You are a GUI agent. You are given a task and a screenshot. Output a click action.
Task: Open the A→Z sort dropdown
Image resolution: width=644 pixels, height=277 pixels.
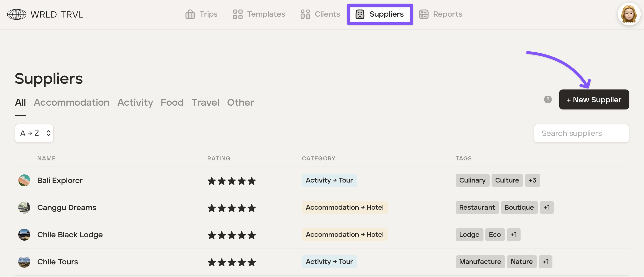click(34, 133)
